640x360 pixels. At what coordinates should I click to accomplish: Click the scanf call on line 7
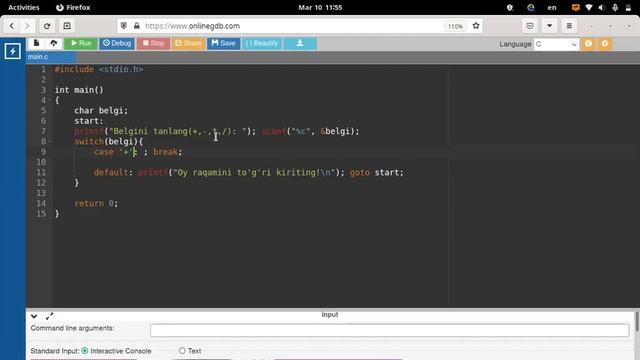(x=310, y=131)
